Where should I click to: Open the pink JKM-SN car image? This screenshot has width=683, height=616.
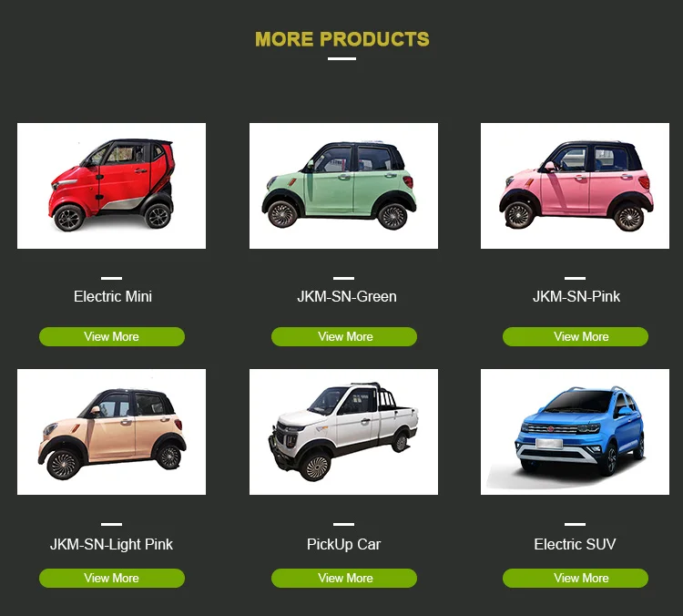pos(575,186)
